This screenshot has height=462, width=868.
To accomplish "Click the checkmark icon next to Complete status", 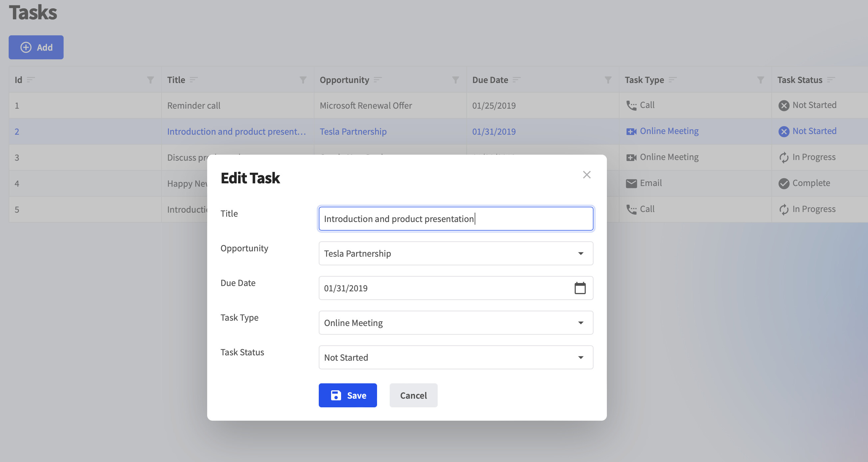I will [x=784, y=183].
